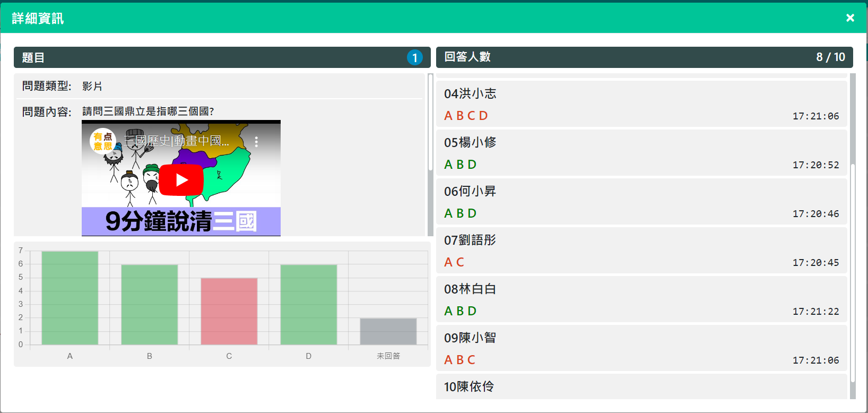868x413 pixels.
Task: Select the 07劉語彤 response row
Action: tap(641, 250)
